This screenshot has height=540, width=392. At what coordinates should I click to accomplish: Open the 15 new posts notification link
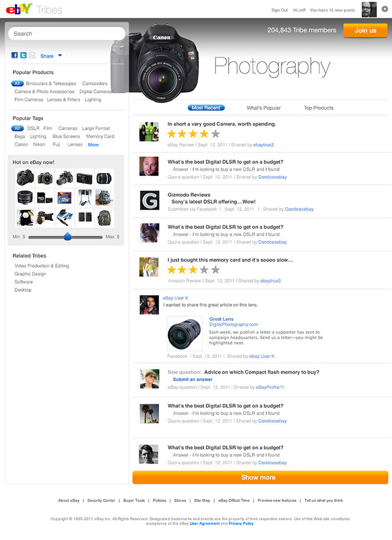click(x=333, y=10)
